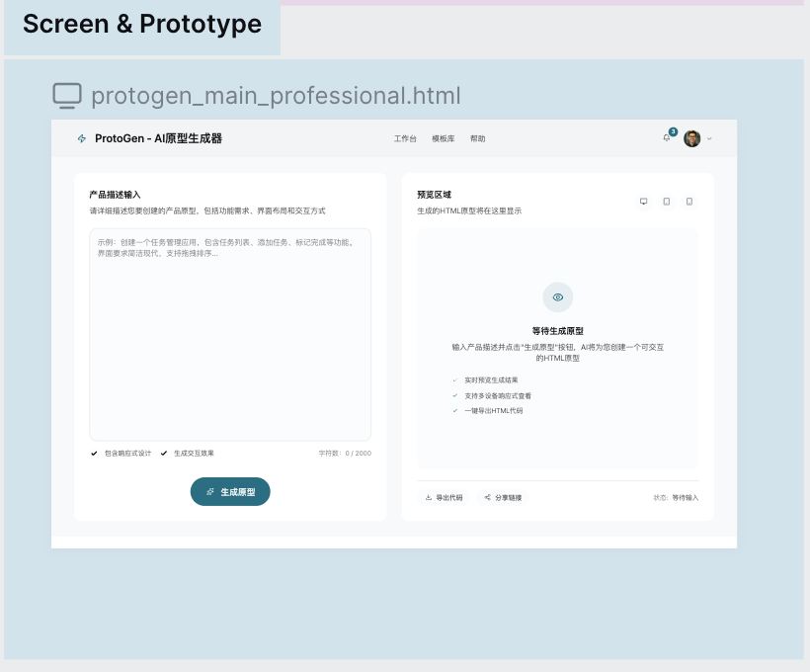Viewport: 810px width, 672px height.
Task: Toggle the 包含响应式设计 checkbox
Action: (x=94, y=454)
